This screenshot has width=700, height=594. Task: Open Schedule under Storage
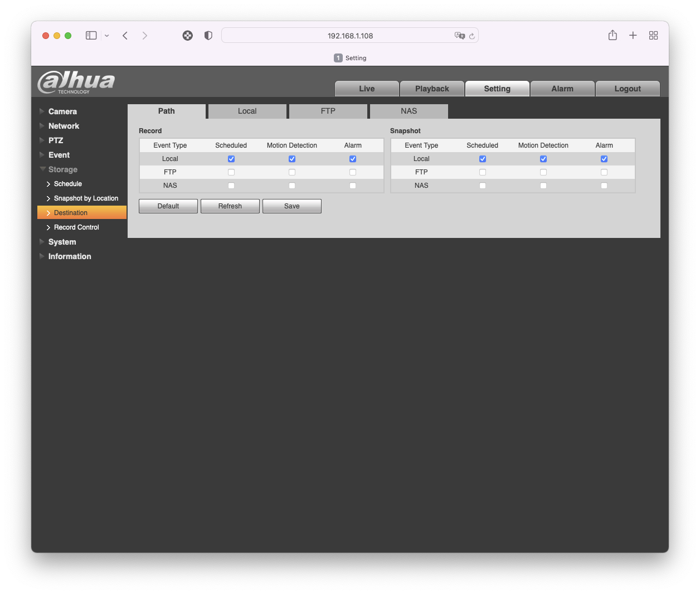pyautogui.click(x=68, y=184)
